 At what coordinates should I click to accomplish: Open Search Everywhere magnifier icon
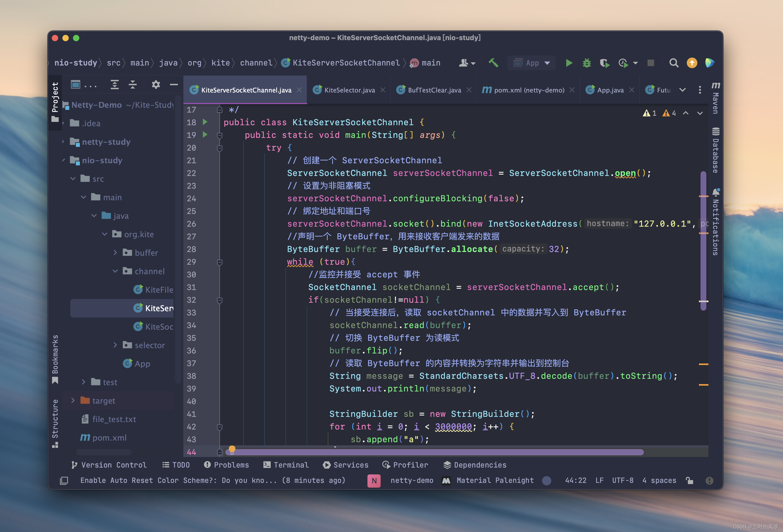(674, 63)
